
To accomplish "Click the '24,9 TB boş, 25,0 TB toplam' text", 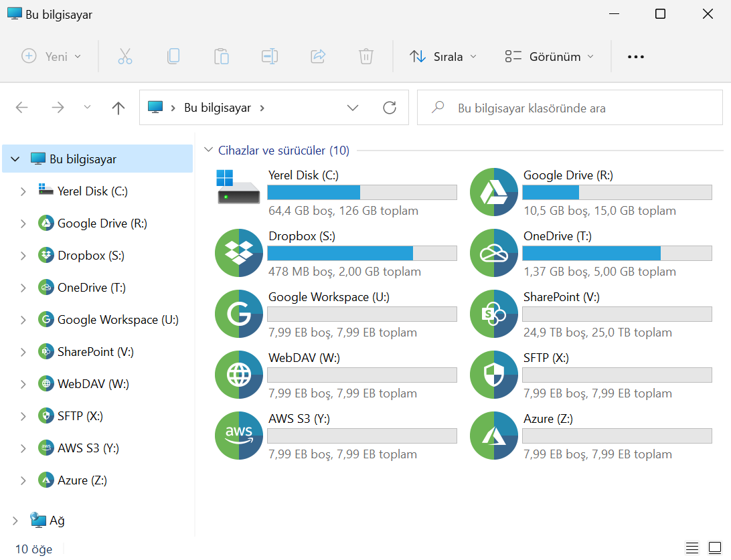I will (x=598, y=332).
